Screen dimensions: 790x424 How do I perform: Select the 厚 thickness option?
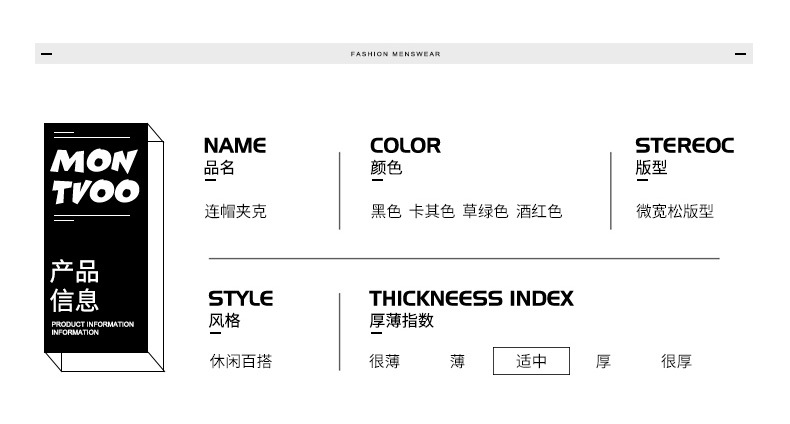point(603,361)
